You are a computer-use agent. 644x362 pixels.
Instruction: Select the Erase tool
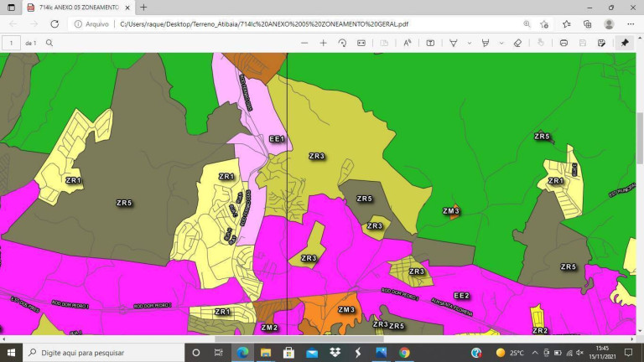[x=517, y=43]
